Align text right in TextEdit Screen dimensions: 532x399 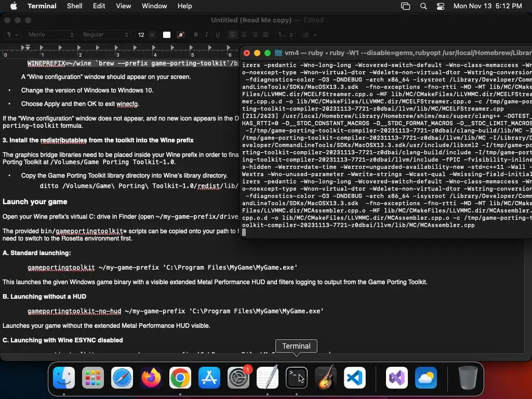[255, 35]
